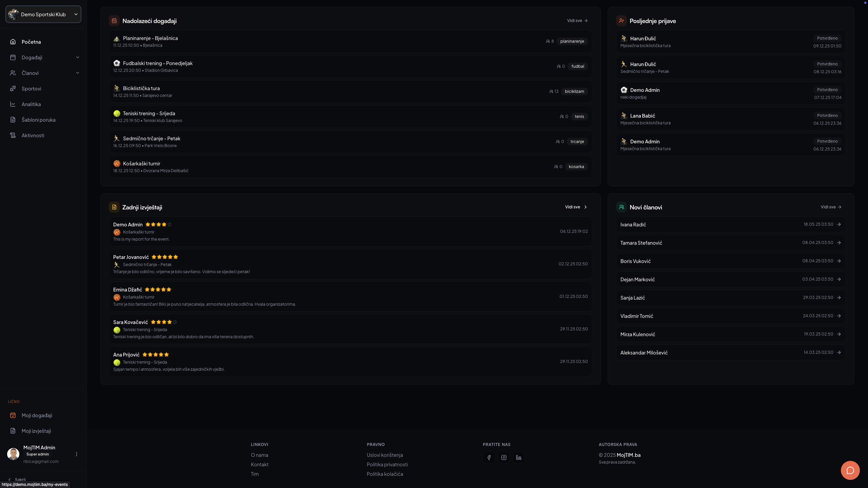
Task: Open the Politika privatnosti link
Action: click(387, 464)
